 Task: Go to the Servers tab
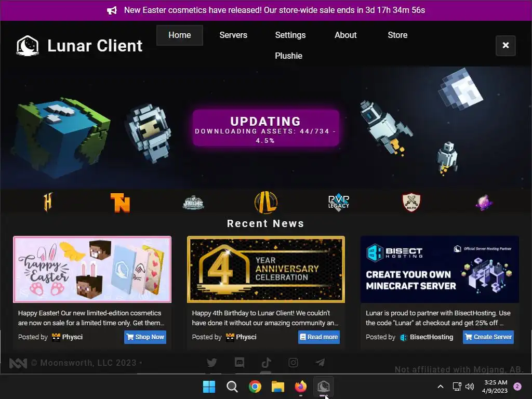[x=233, y=35]
